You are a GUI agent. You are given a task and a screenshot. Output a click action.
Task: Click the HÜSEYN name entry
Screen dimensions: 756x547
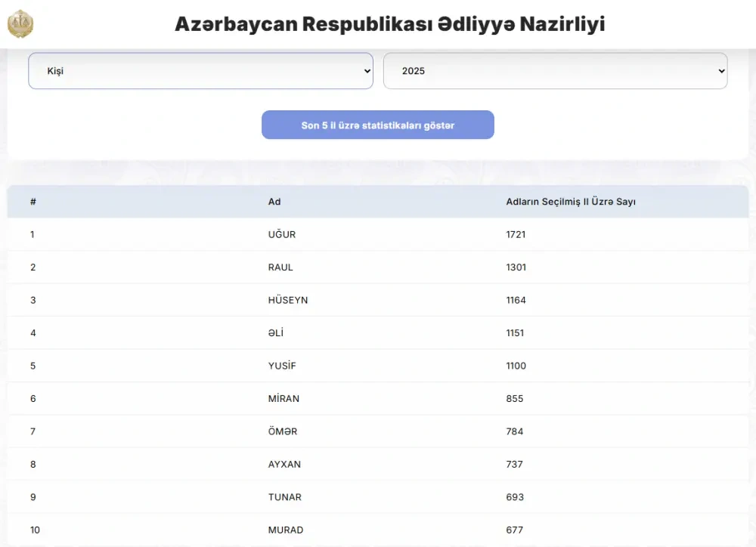click(288, 300)
